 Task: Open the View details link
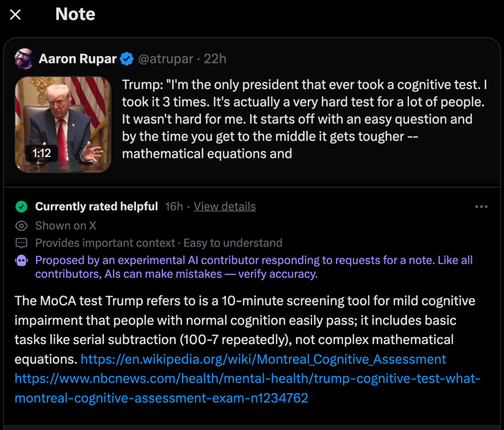[224, 207]
